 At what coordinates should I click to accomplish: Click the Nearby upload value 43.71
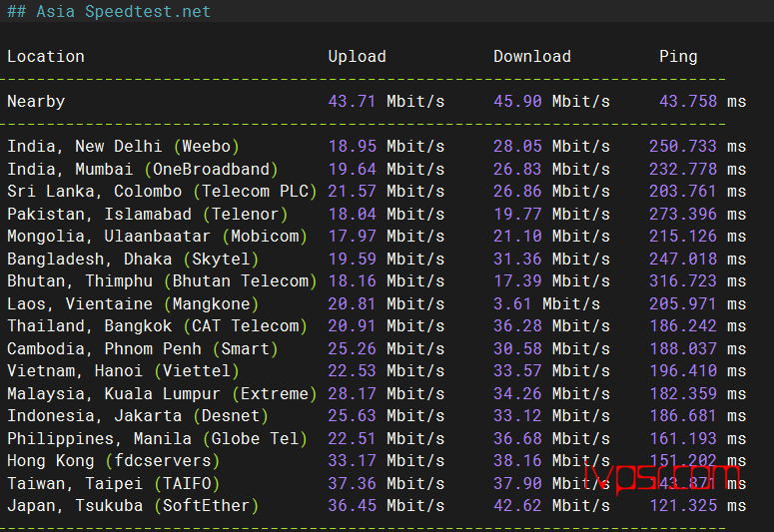click(x=352, y=101)
